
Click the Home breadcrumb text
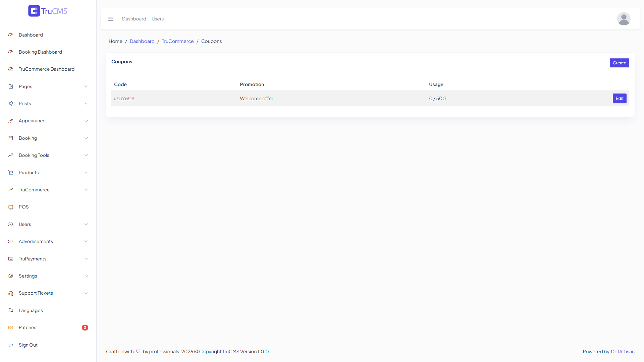(x=115, y=41)
